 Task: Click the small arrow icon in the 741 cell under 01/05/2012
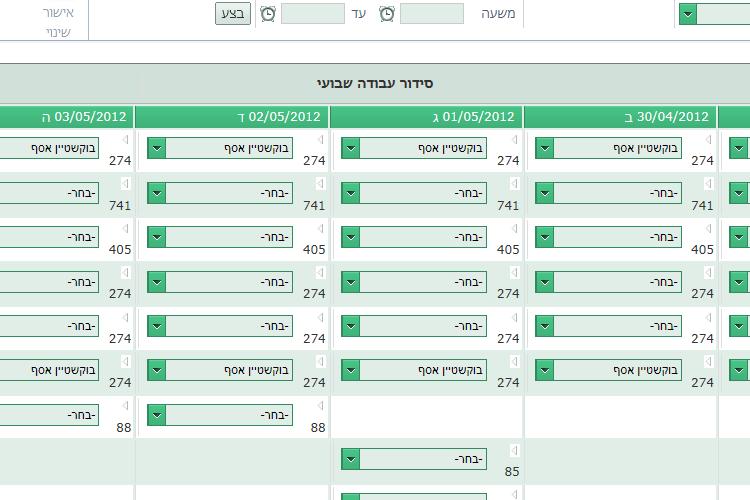click(x=514, y=184)
